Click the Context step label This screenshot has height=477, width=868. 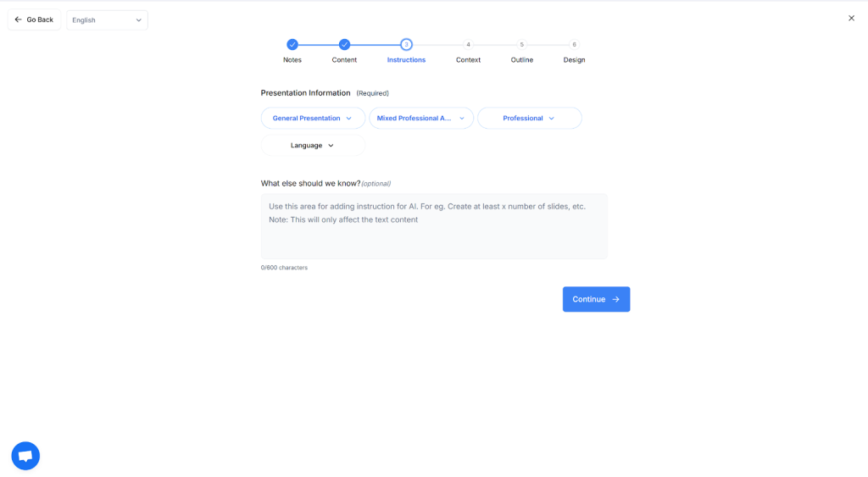468,60
